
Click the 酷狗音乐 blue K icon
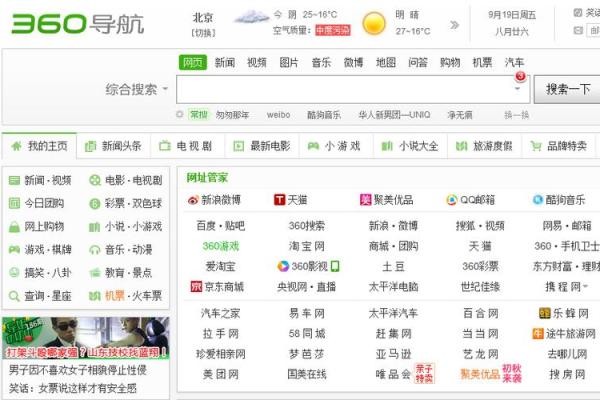point(538,200)
